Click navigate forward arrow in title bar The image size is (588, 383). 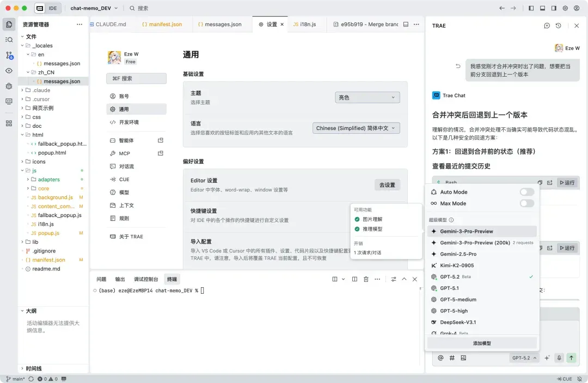click(x=513, y=8)
